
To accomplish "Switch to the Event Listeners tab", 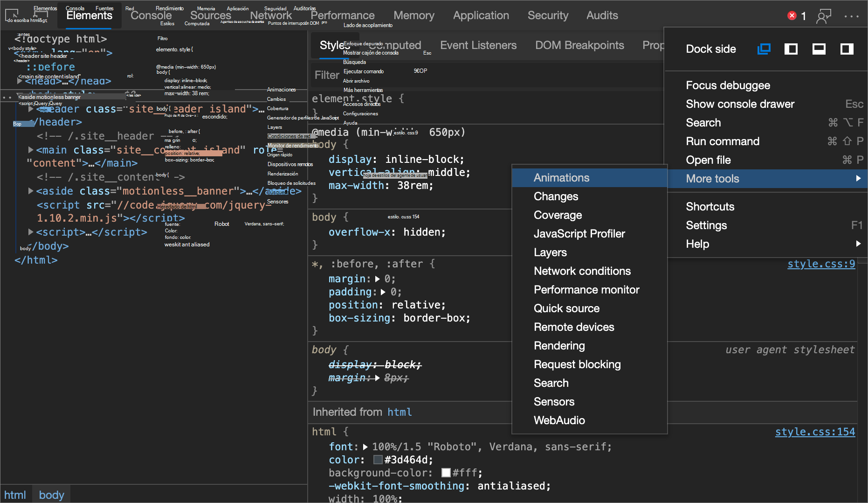I will pyautogui.click(x=478, y=45).
